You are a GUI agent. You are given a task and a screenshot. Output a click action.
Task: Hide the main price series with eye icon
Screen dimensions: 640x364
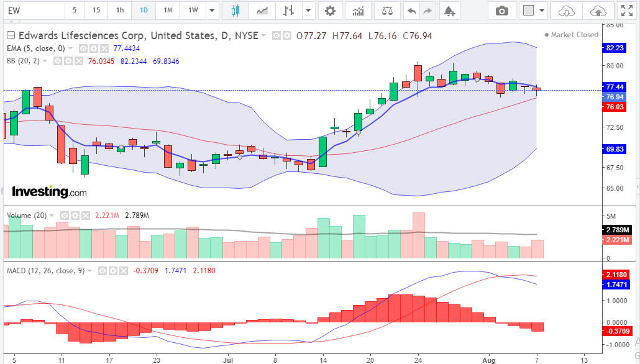click(277, 36)
